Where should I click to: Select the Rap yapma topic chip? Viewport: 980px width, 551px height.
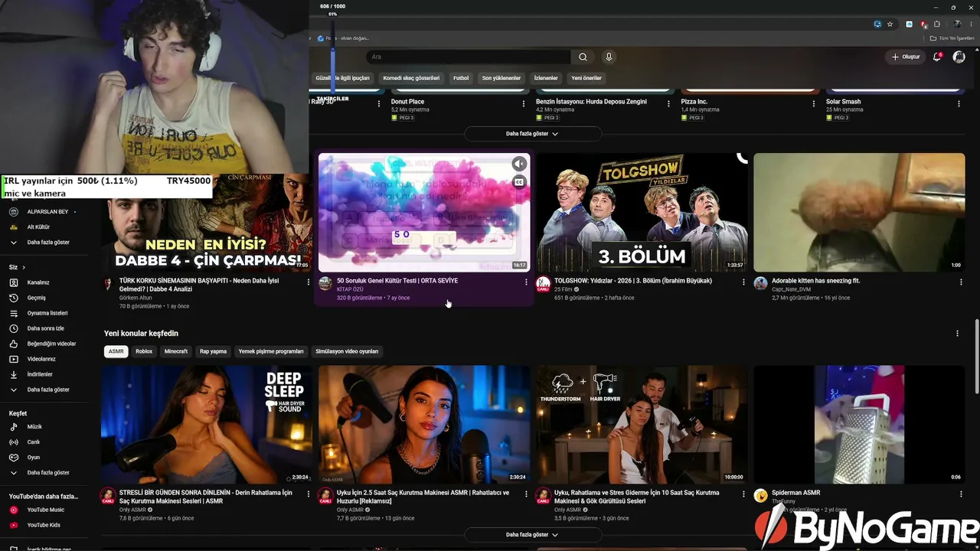[213, 351]
